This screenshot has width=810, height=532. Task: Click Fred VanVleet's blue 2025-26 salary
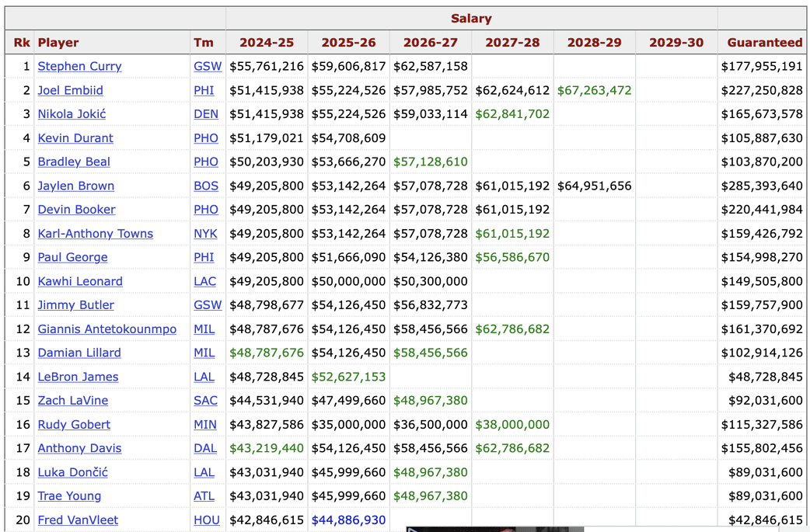click(x=348, y=520)
